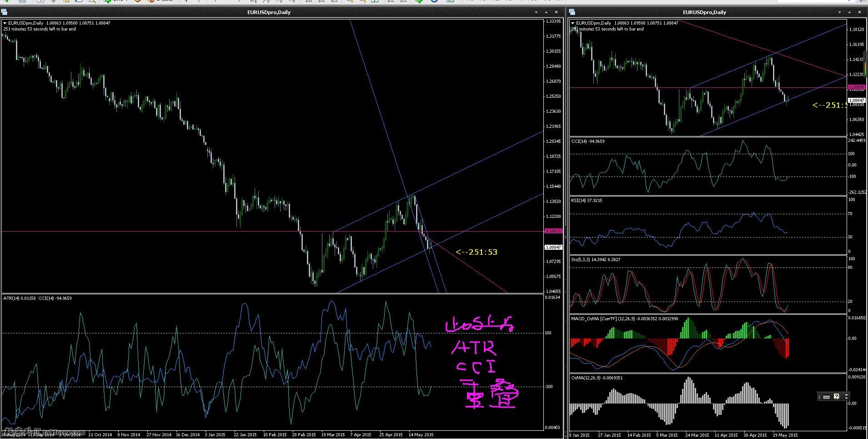Expand the triangle beside EURUSDpro,Daily in the left chart
Screen dimensions: 868x439
pos(5,23)
